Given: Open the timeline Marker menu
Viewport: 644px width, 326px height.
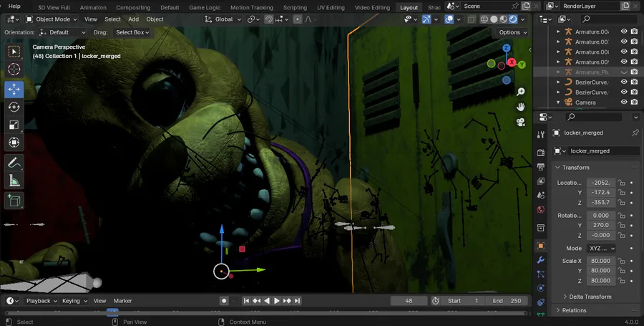Looking at the screenshot, I should [122, 301].
